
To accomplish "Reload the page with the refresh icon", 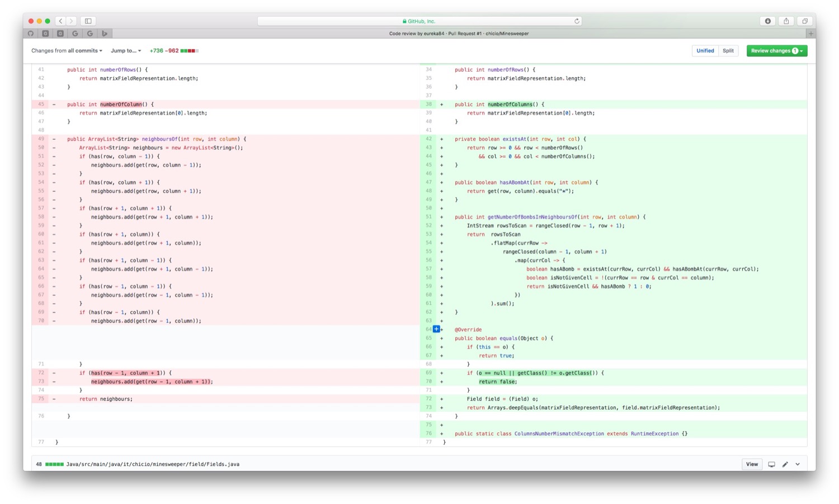I will 577,21.
